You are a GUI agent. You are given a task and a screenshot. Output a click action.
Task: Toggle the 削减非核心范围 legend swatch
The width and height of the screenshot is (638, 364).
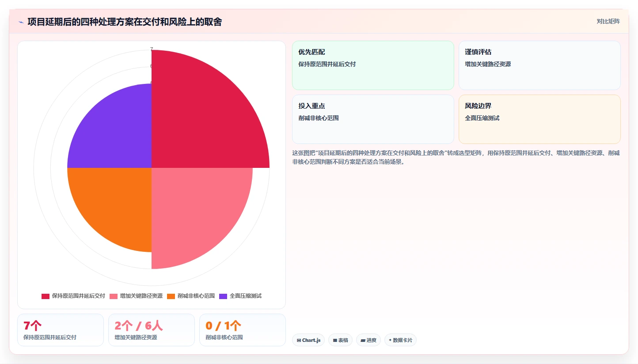click(x=171, y=296)
